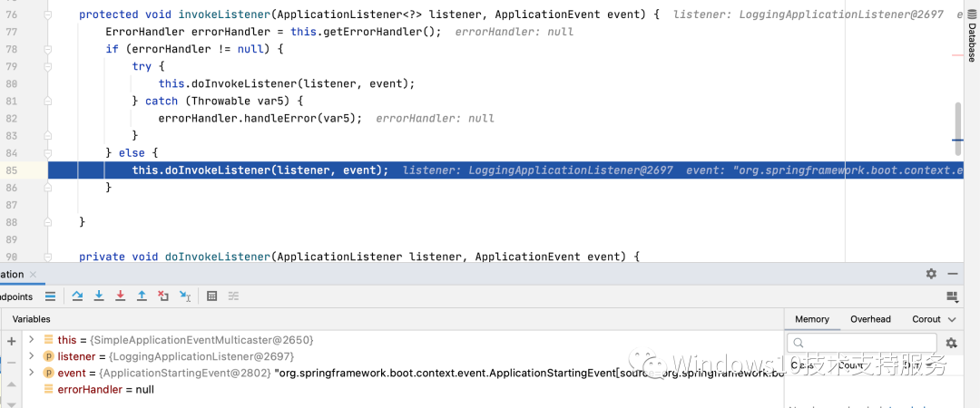Collapse the try block at line 79

[48, 66]
